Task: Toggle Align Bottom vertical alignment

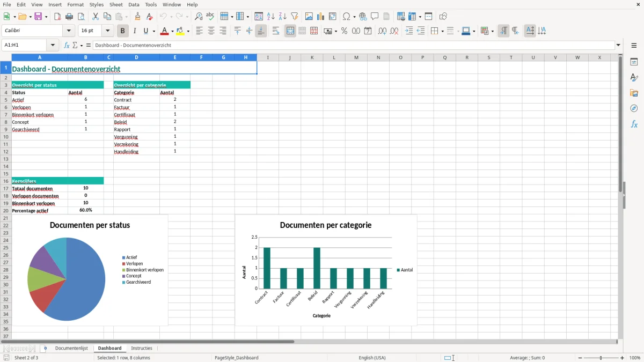Action: click(x=261, y=31)
